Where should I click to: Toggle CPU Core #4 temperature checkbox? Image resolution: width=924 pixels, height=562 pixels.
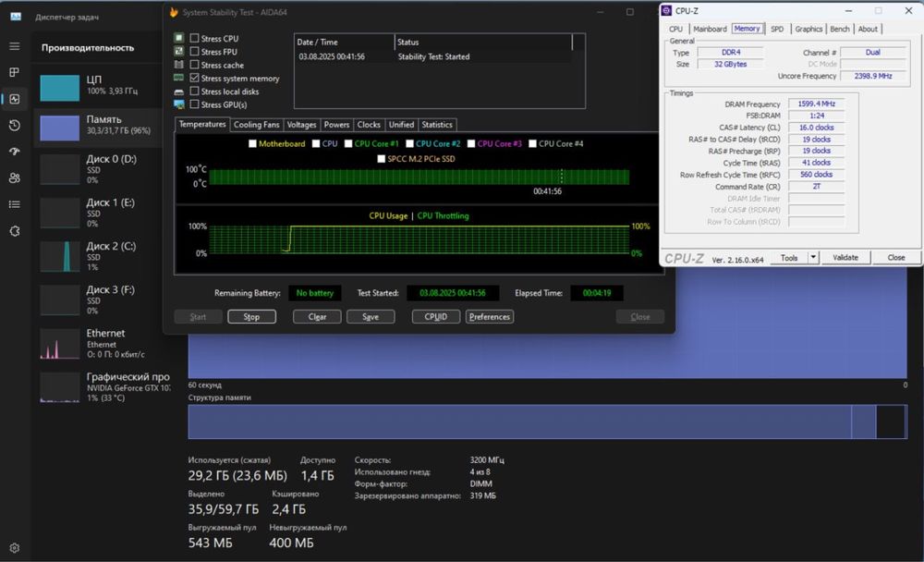point(533,144)
